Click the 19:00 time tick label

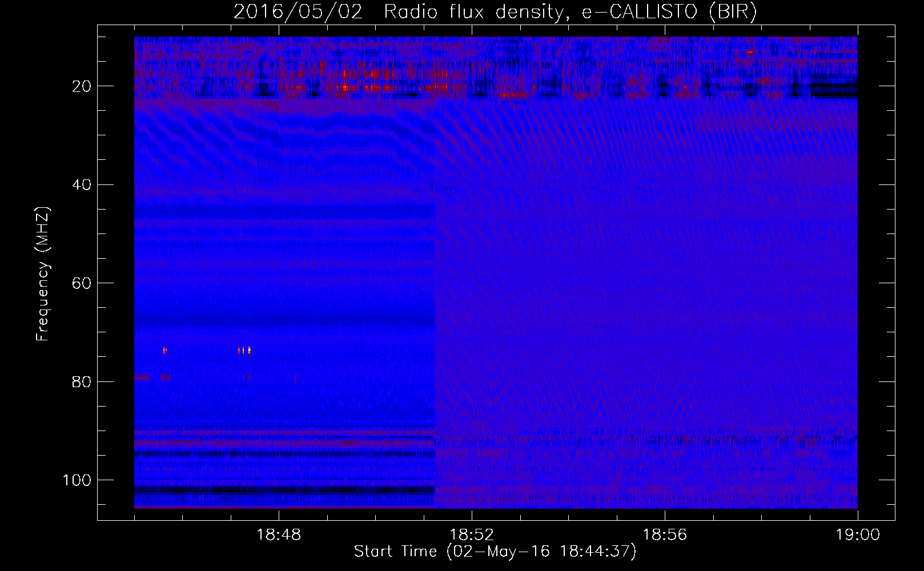pos(858,535)
